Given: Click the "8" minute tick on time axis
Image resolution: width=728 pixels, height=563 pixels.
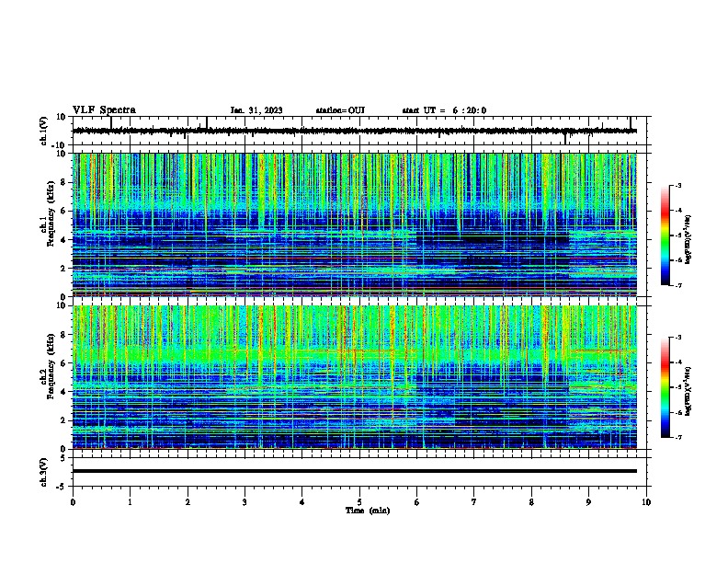Looking at the screenshot, I should click(531, 502).
